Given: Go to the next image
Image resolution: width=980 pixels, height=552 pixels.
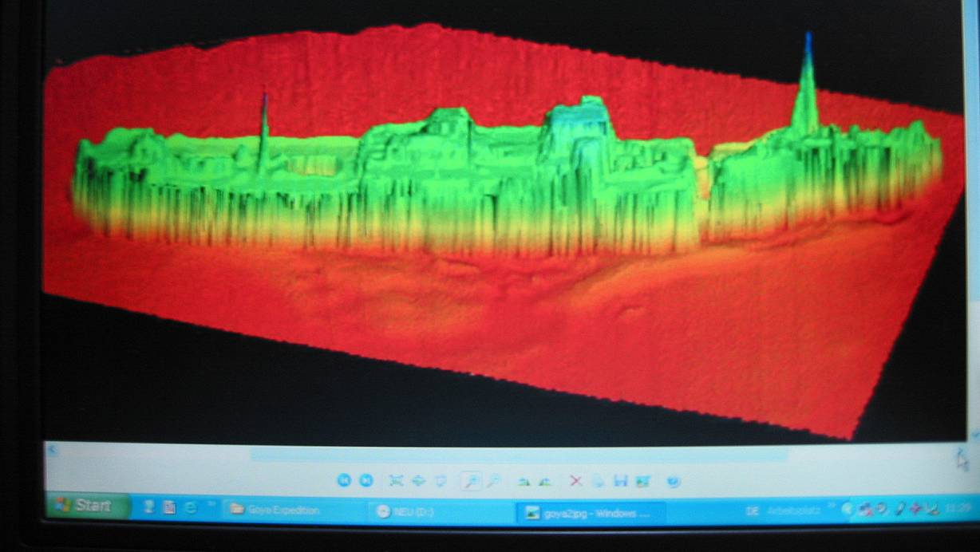Looking at the screenshot, I should pos(366,481).
